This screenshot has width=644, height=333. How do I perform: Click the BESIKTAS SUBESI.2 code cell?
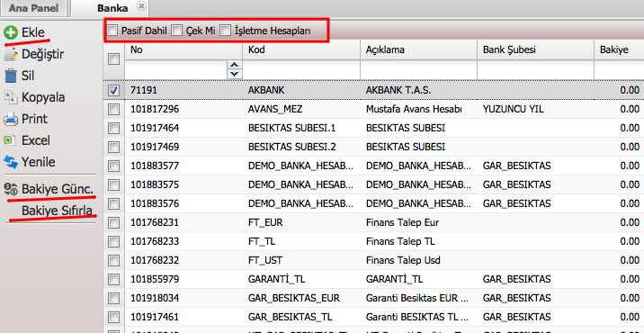[291, 148]
